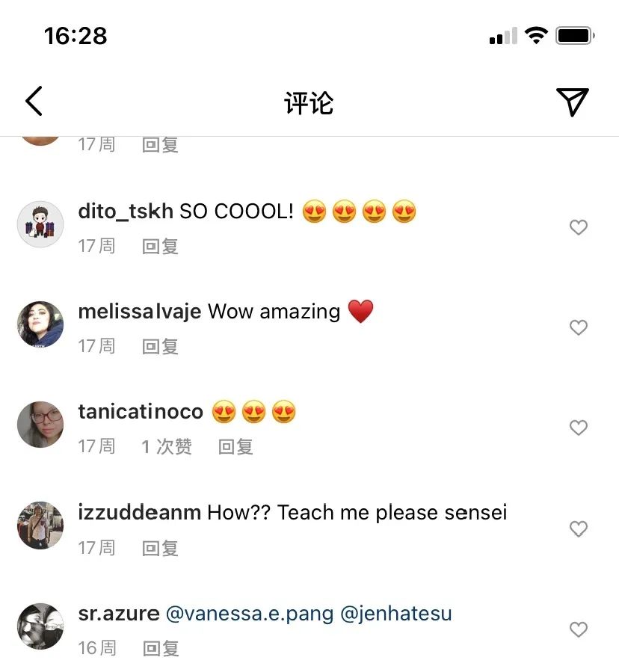
Task: Reply to dito_tskh's comment
Action: coord(160,246)
